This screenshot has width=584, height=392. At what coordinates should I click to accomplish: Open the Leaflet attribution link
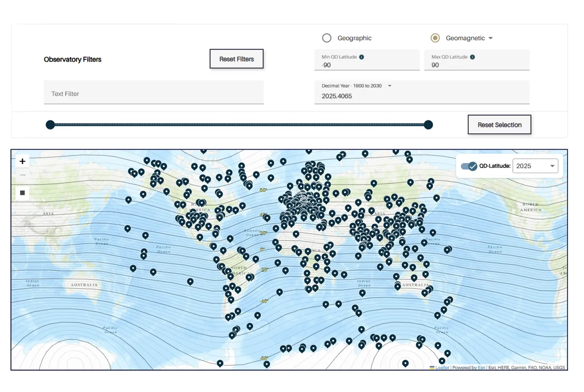tap(442, 367)
